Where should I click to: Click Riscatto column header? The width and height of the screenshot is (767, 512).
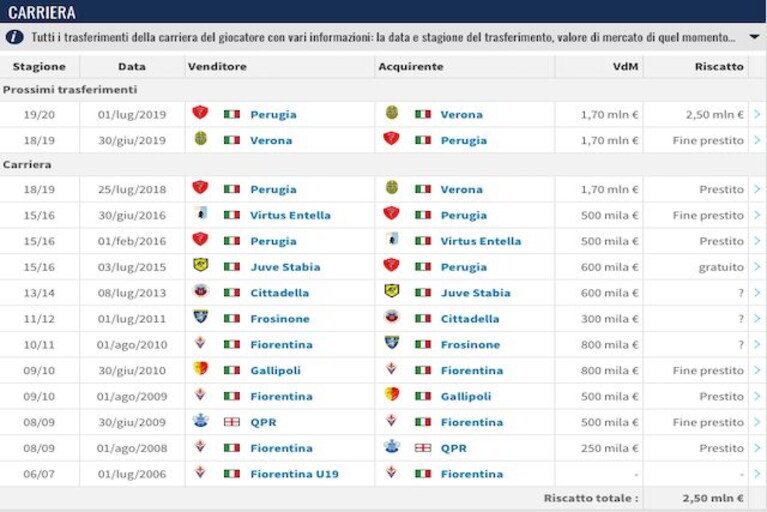click(719, 67)
